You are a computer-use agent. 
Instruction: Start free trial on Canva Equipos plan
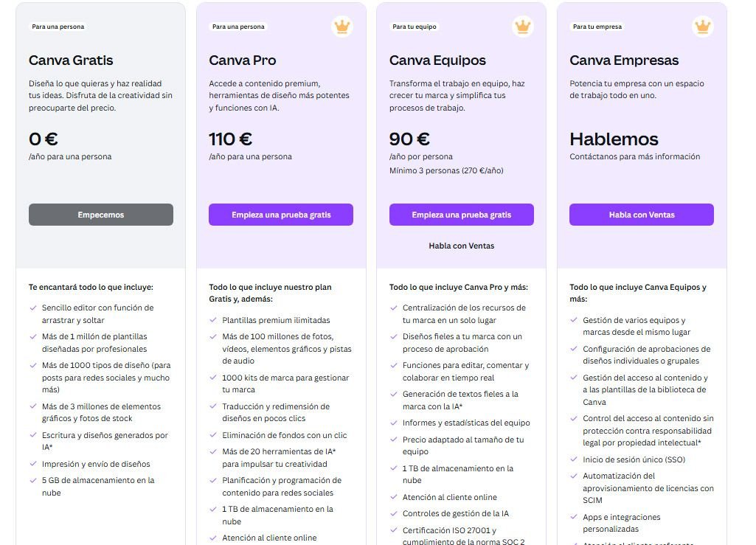coord(461,214)
